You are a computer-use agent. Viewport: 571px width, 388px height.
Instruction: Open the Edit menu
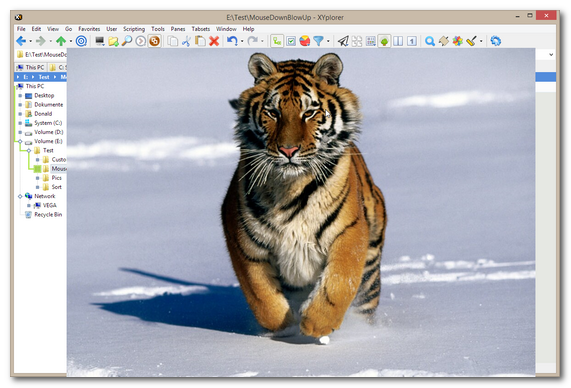[x=36, y=29]
